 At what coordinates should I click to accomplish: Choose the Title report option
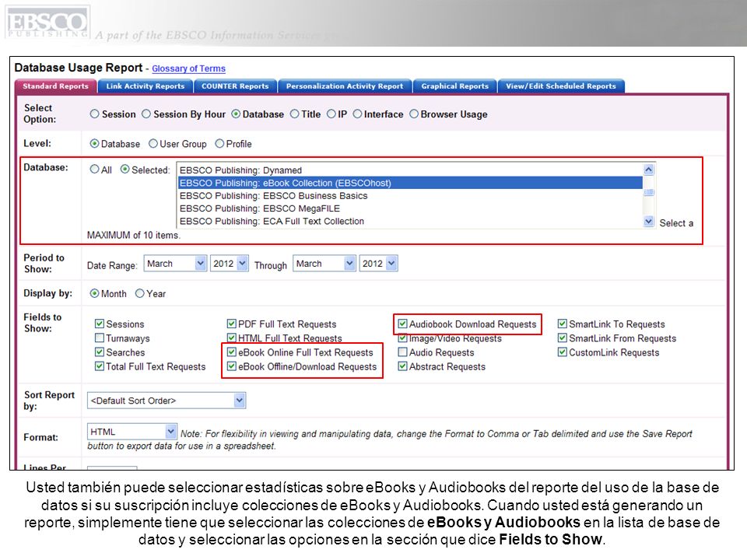(295, 114)
